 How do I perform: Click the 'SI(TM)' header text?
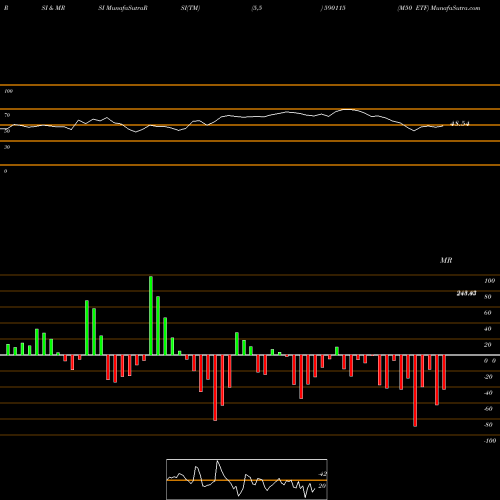[x=190, y=8]
